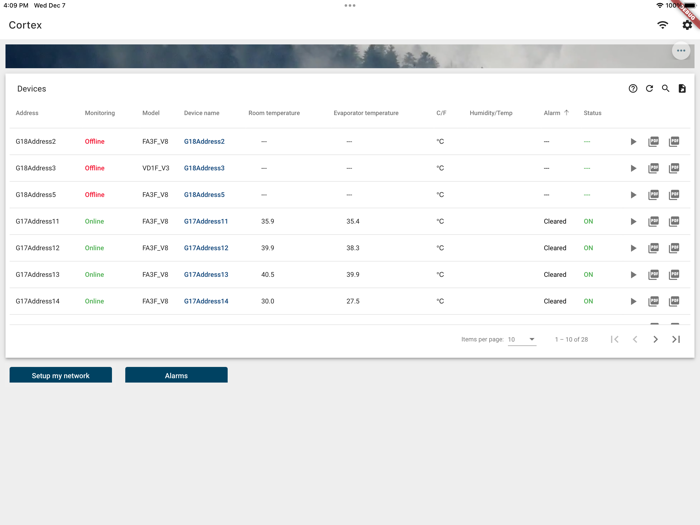Sort by Device name column header
This screenshot has width=700, height=525.
[x=201, y=113]
